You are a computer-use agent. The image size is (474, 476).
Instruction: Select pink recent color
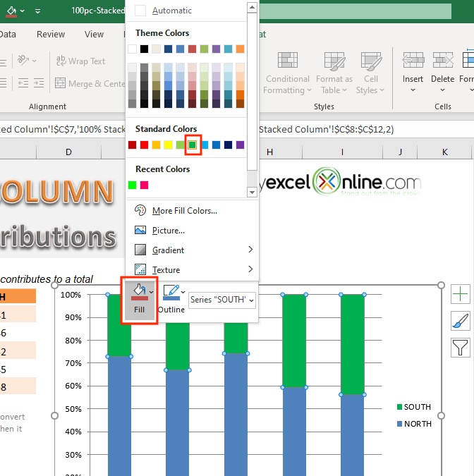tap(144, 185)
